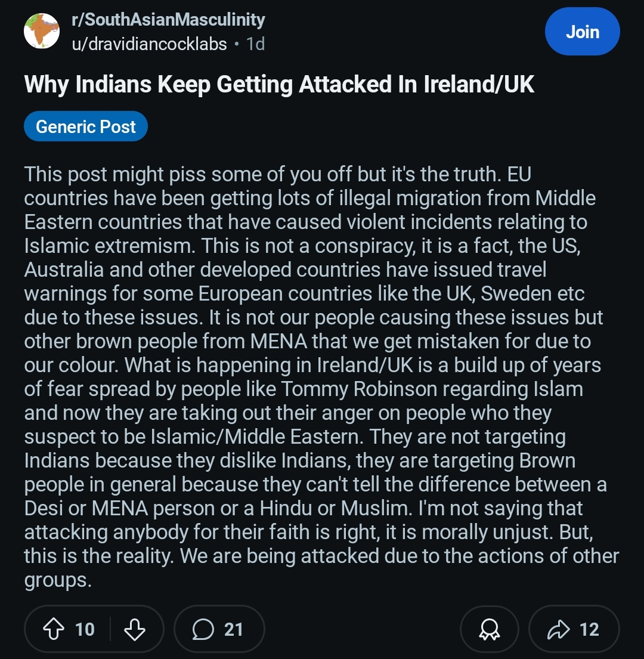Visit the r/SouthAsianMasculinity subreddit link
This screenshot has height=659, width=644.
[x=168, y=20]
